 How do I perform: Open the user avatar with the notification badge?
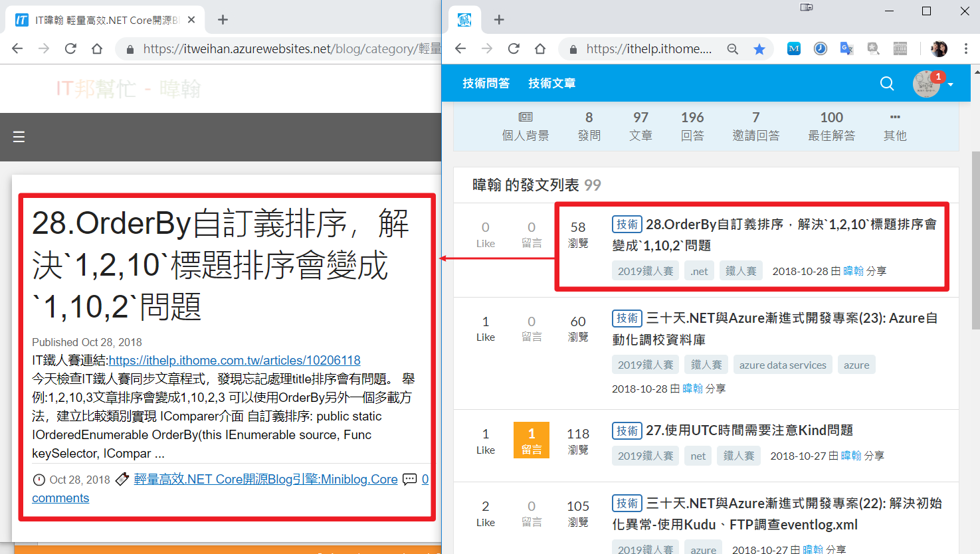tap(927, 84)
